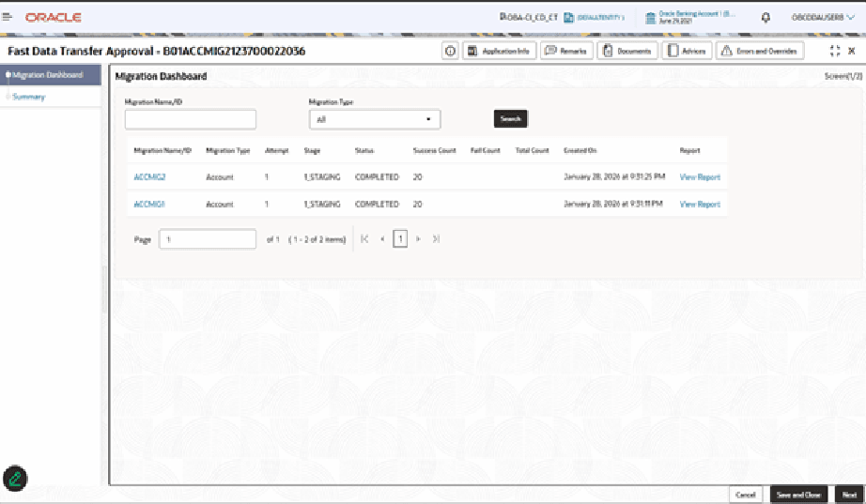Screen dimensions: 866x504
Task: Click the Success Count column header
Action: click(435, 150)
